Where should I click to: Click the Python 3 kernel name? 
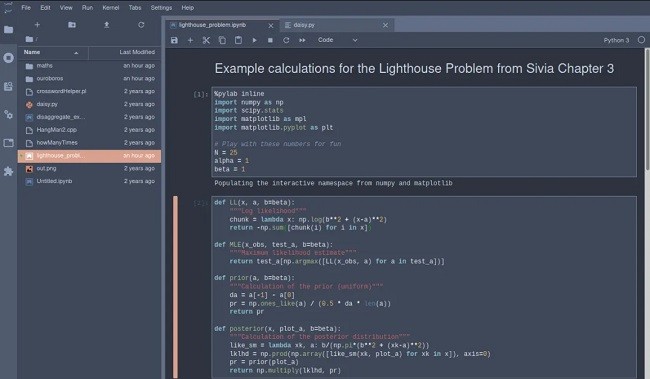[616, 40]
